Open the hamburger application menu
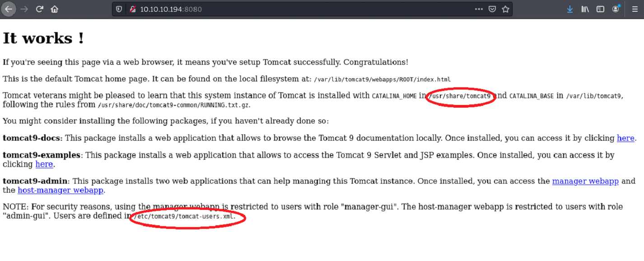 [635, 9]
